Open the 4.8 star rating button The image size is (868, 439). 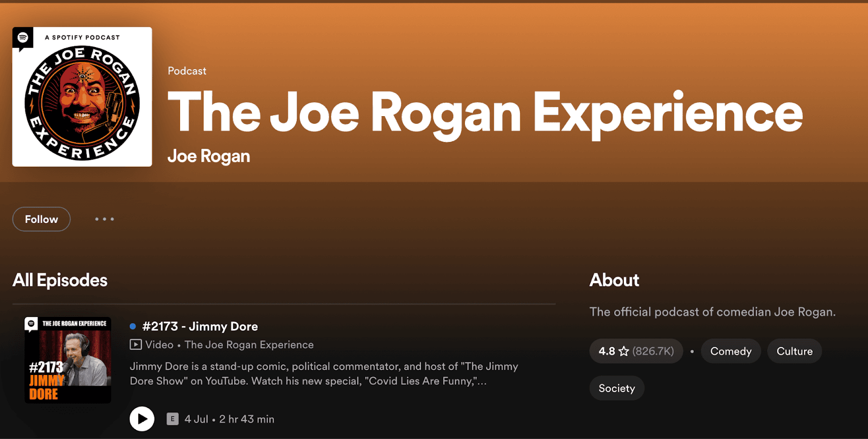[x=636, y=351]
